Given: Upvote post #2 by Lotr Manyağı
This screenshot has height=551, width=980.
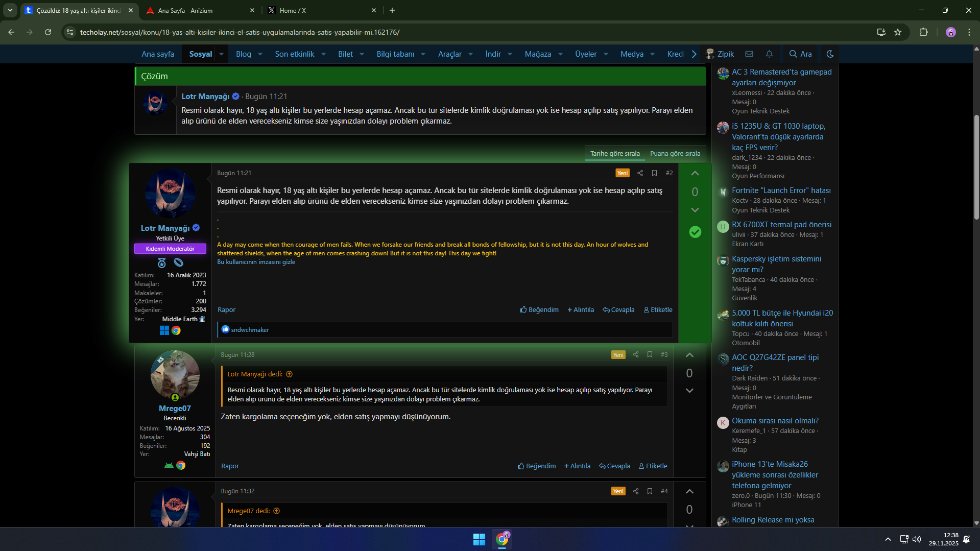Looking at the screenshot, I should [695, 174].
